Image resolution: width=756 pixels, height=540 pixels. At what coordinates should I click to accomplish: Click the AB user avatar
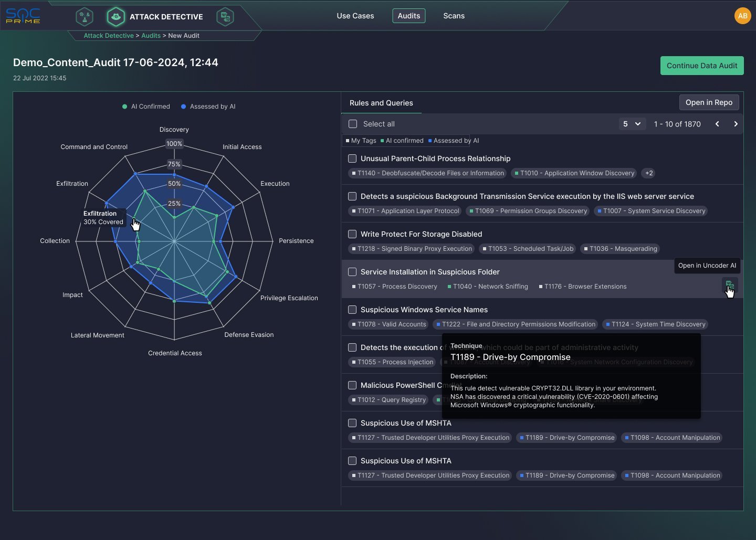743,16
